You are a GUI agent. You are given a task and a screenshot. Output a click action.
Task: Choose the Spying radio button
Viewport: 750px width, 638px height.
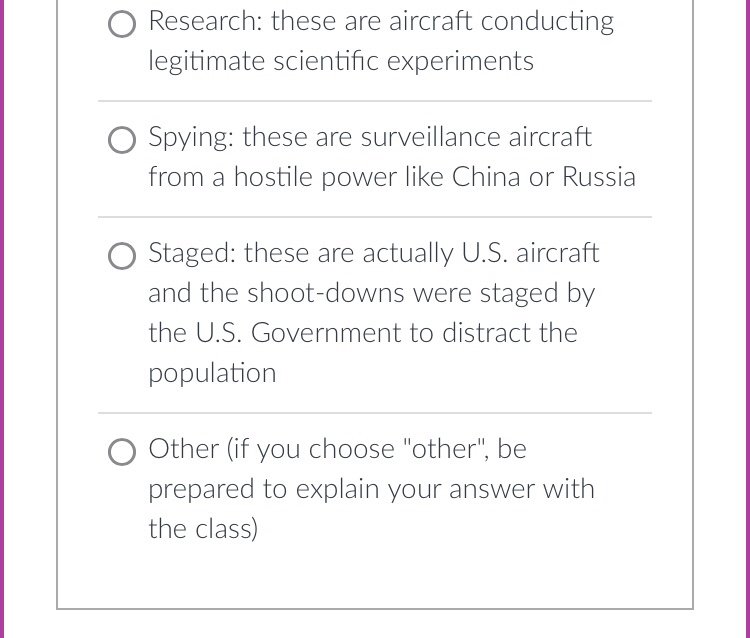(122, 141)
